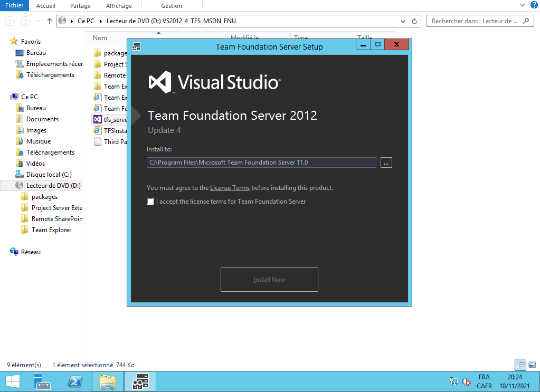The height and width of the screenshot is (392, 540).
Task: Open the Fichier menu
Action: tap(14, 6)
